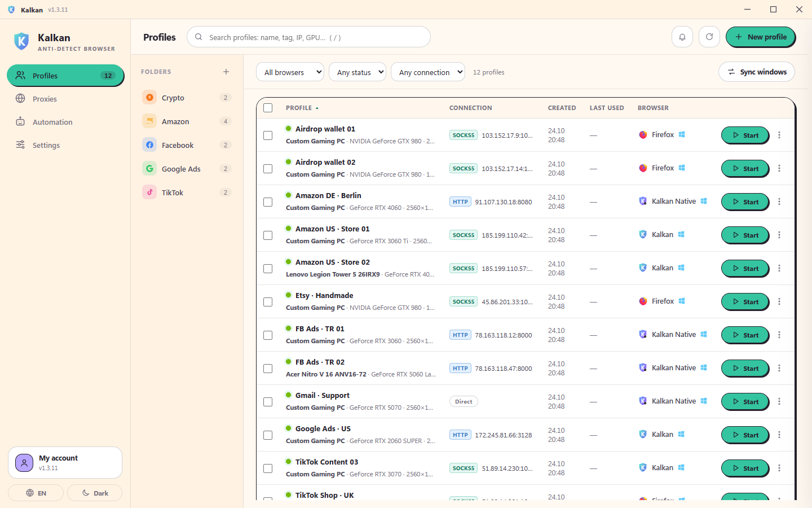Screen dimensions: 812x508
Task: Check the Amazon DE · Berlin checkbox
Action: (x=268, y=202)
